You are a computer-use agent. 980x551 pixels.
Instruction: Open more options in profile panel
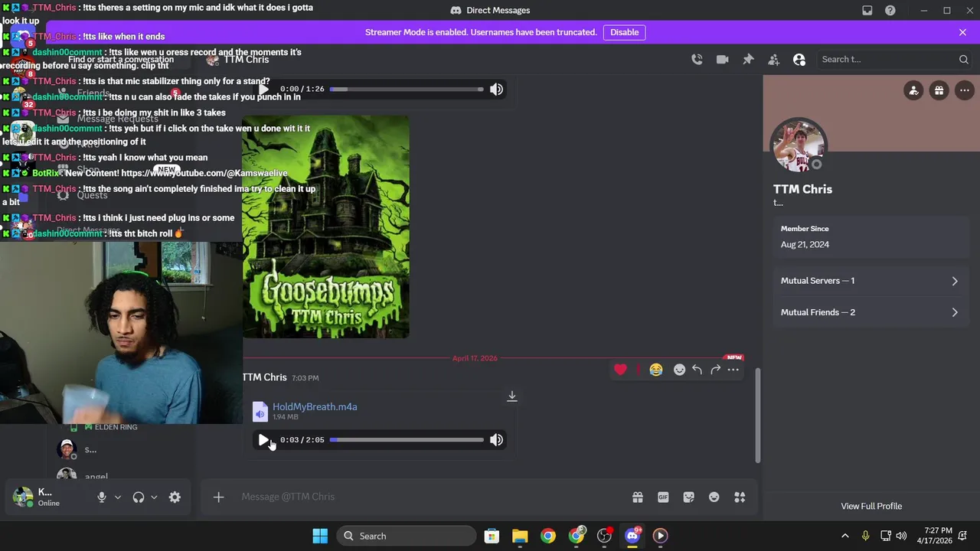click(964, 90)
